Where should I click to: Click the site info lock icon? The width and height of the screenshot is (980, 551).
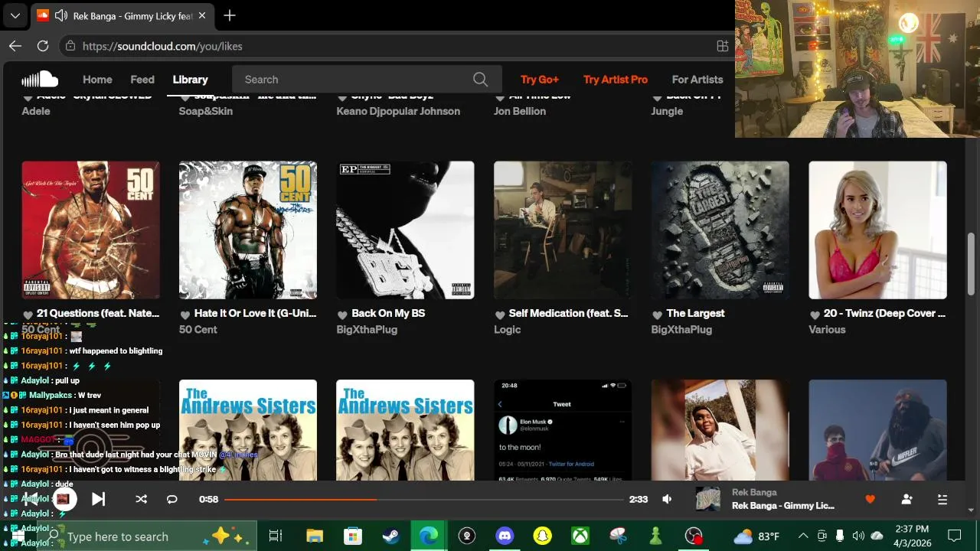coord(70,46)
